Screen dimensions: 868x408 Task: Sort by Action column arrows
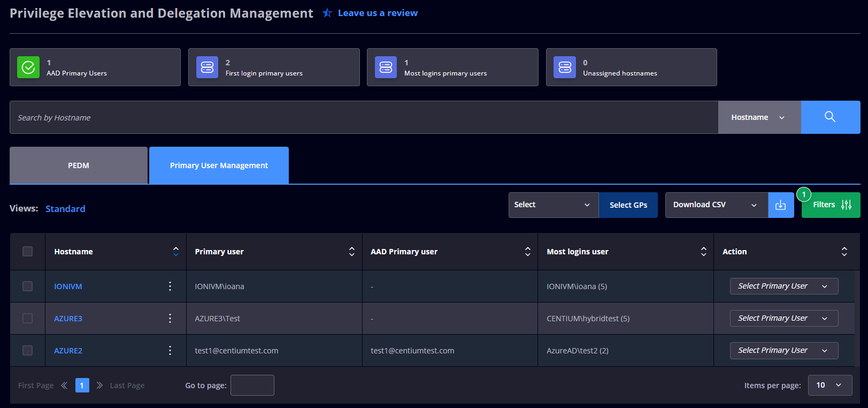point(844,252)
